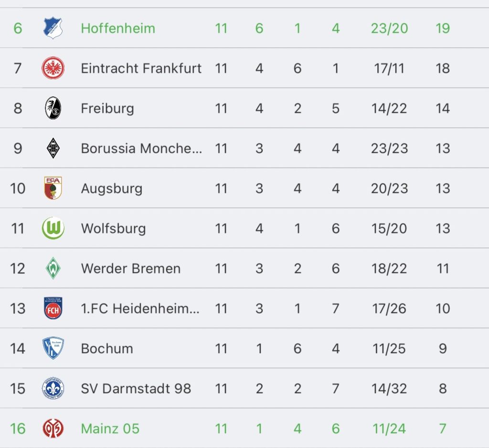Image resolution: width=489 pixels, height=448 pixels.
Task: Select the 1.FC Heidenheim team name
Action: 140,308
